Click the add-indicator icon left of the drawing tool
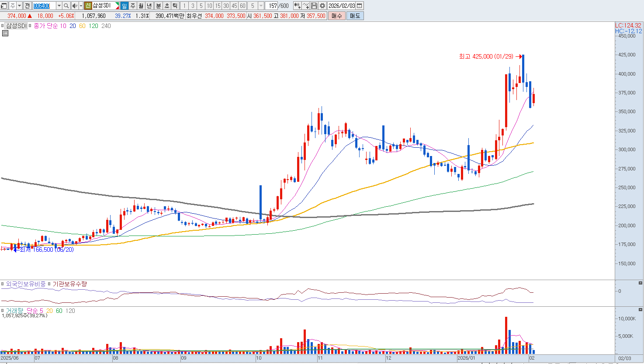 pyautogui.click(x=297, y=6)
